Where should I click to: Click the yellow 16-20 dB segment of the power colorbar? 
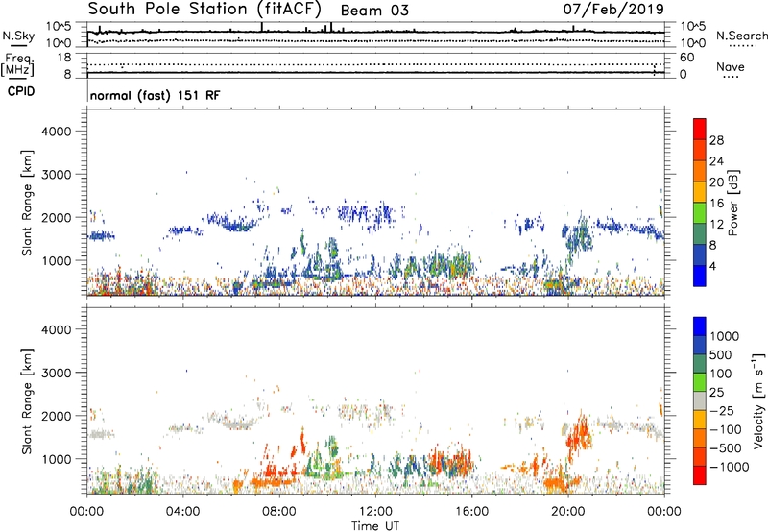tap(700, 191)
